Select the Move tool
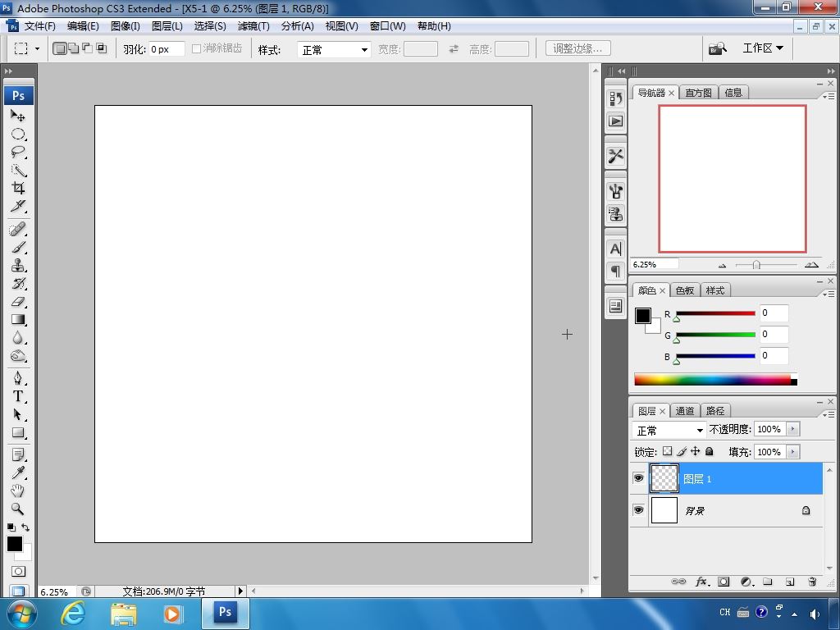Image resolution: width=840 pixels, height=630 pixels. (x=17, y=116)
